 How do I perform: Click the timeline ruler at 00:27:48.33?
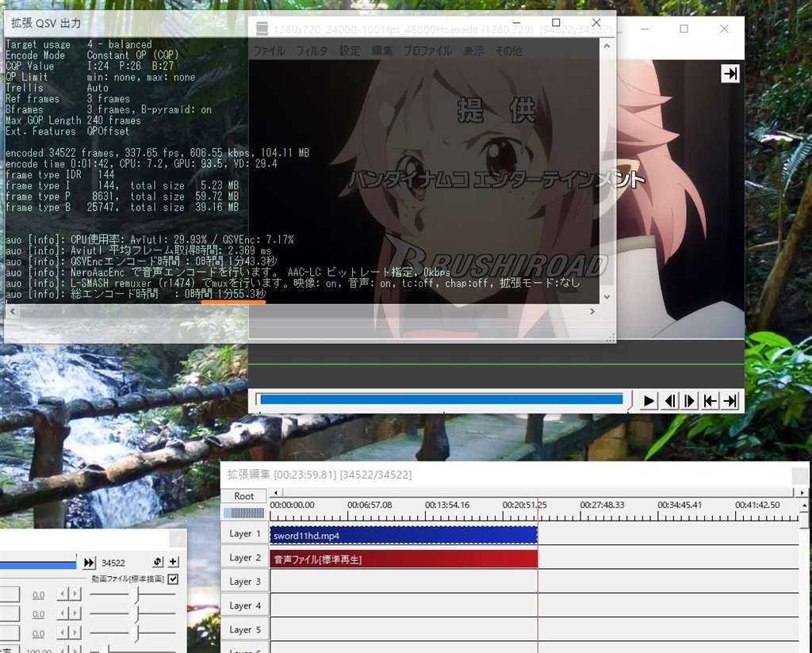coord(602,505)
